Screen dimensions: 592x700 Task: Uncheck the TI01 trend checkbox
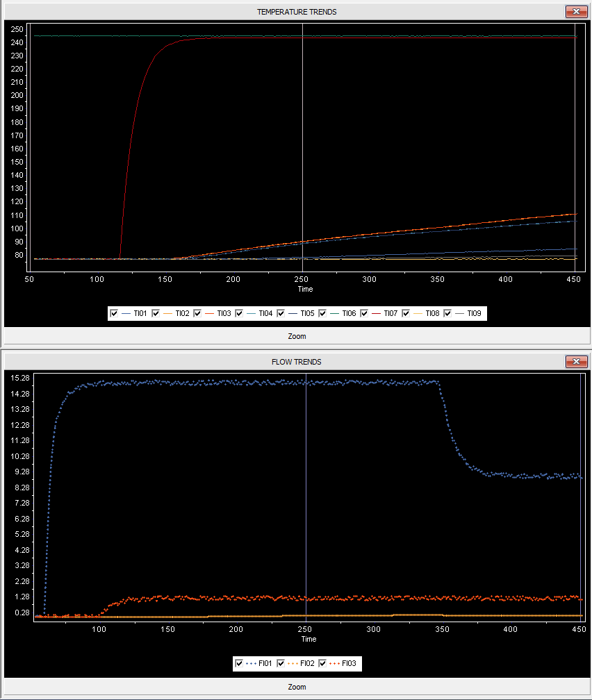pyautogui.click(x=114, y=314)
